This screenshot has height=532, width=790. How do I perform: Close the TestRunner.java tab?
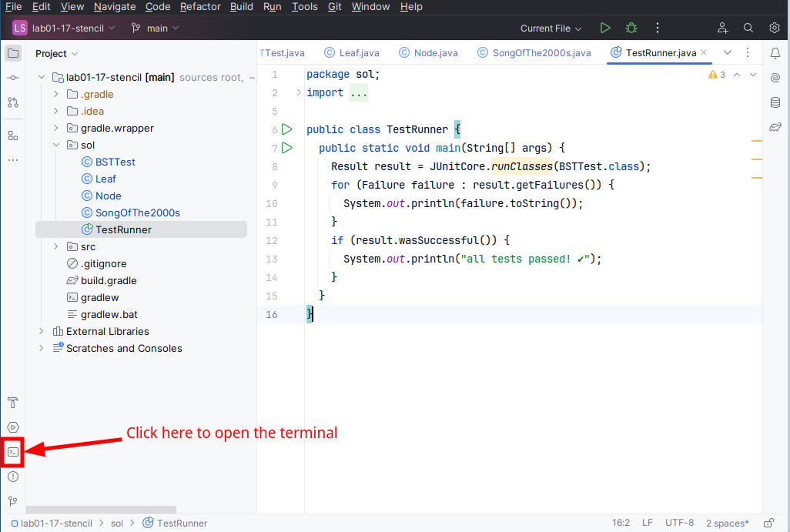[x=704, y=52]
